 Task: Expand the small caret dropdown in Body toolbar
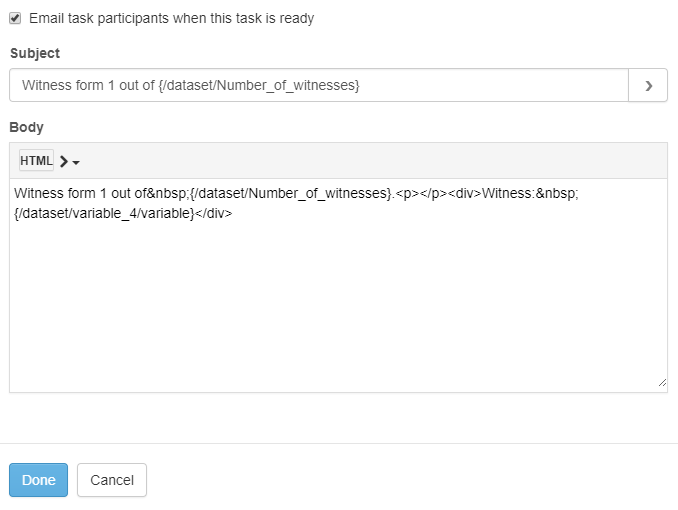pyautogui.click(x=76, y=163)
